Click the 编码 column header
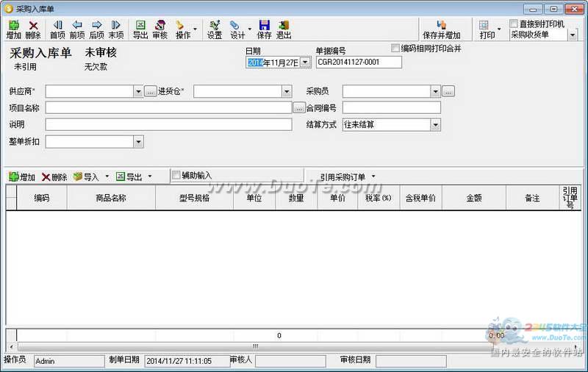Image resolution: width=588 pixels, height=372 pixels. [x=42, y=198]
